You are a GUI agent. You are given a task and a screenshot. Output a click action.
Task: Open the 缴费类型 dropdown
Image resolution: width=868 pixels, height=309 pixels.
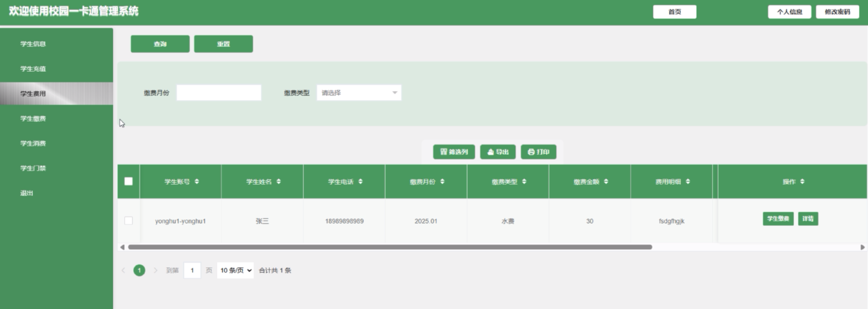[359, 93]
